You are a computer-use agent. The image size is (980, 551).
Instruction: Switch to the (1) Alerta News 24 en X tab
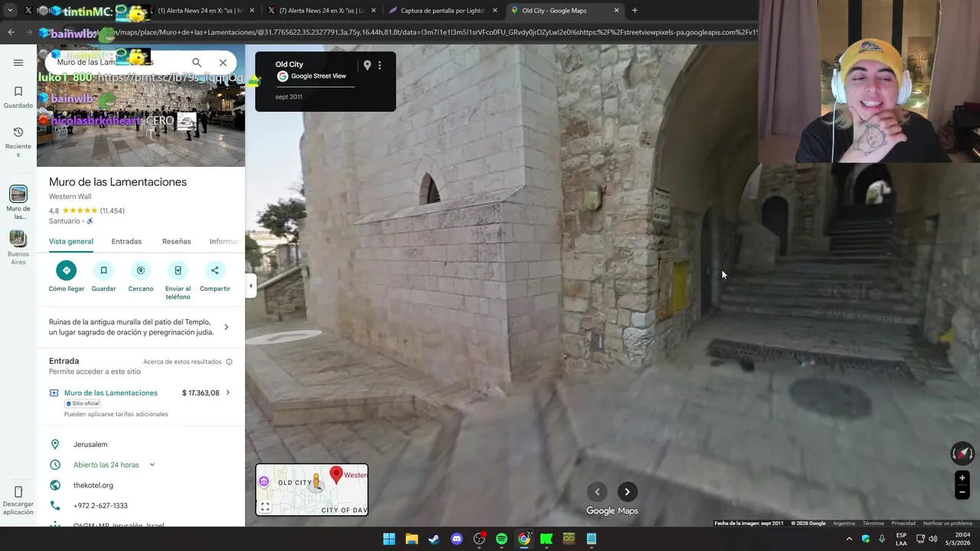199,11
